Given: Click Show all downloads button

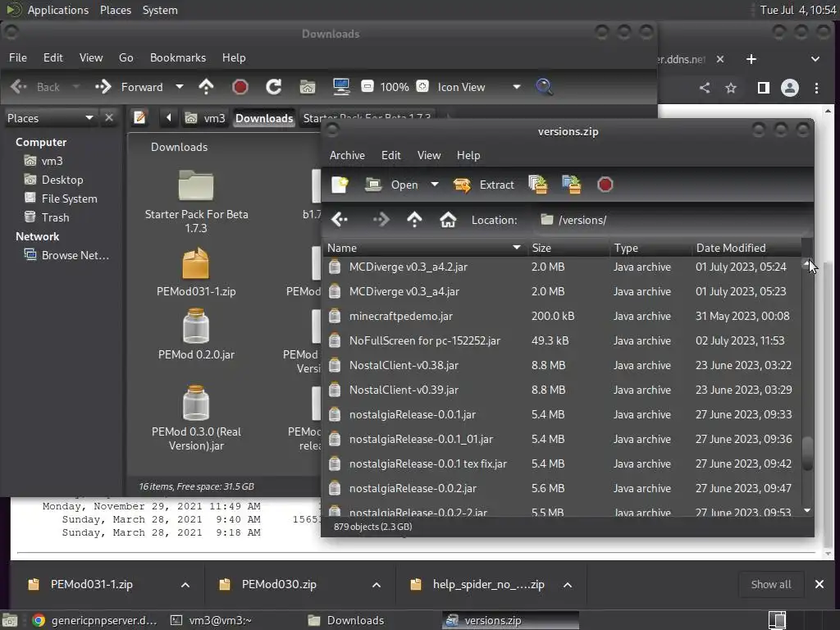Looking at the screenshot, I should [771, 584].
